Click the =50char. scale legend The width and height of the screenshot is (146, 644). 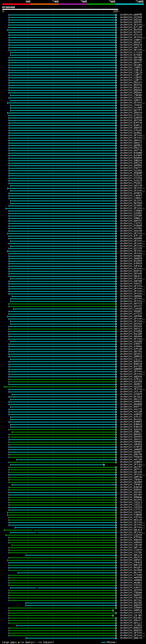(x=109, y=642)
